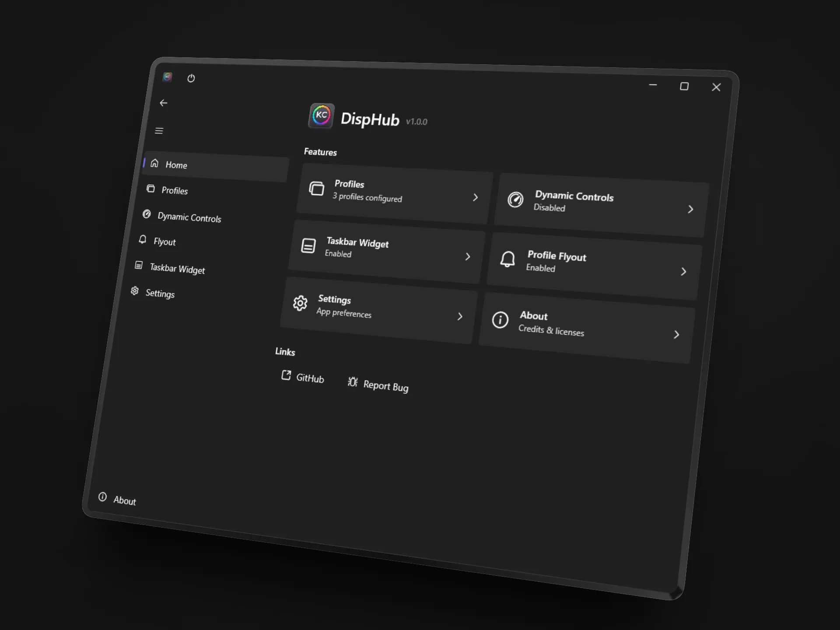Click the Dynamic Controls gauge icon in sidebar
This screenshot has width=840, height=630.
147,214
